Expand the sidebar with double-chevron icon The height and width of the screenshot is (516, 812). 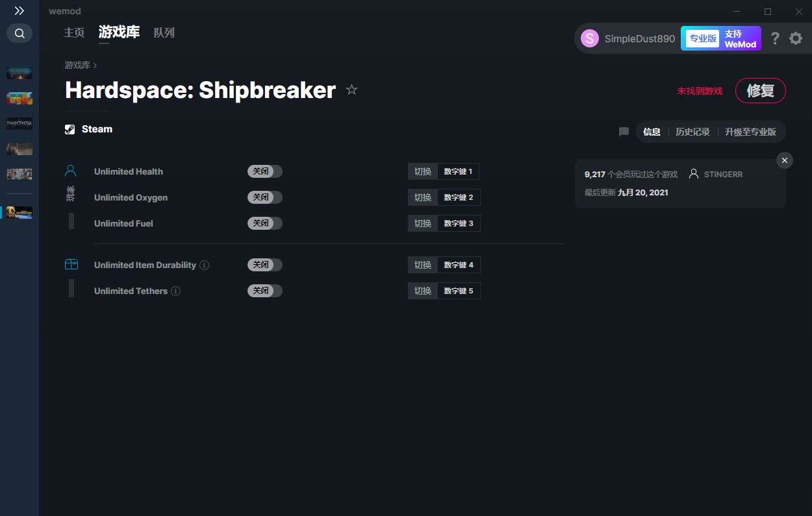coord(19,11)
